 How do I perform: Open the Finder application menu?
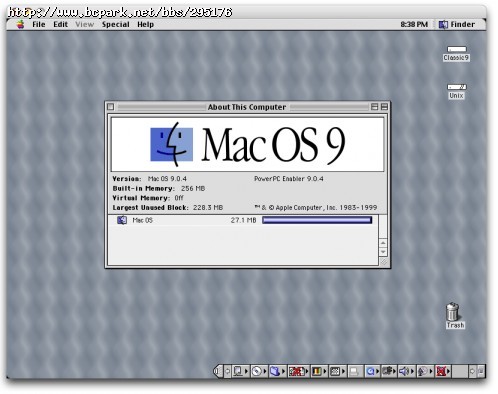coord(456,24)
